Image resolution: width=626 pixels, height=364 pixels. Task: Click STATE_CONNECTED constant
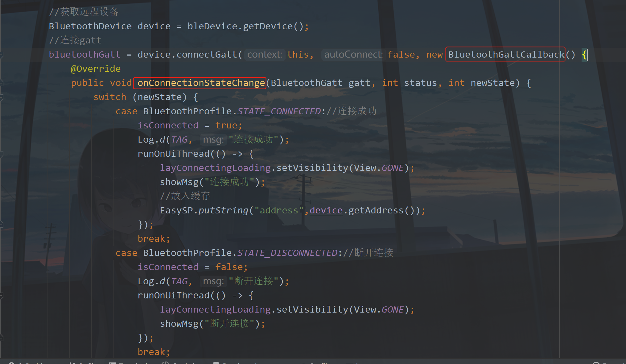coord(279,111)
